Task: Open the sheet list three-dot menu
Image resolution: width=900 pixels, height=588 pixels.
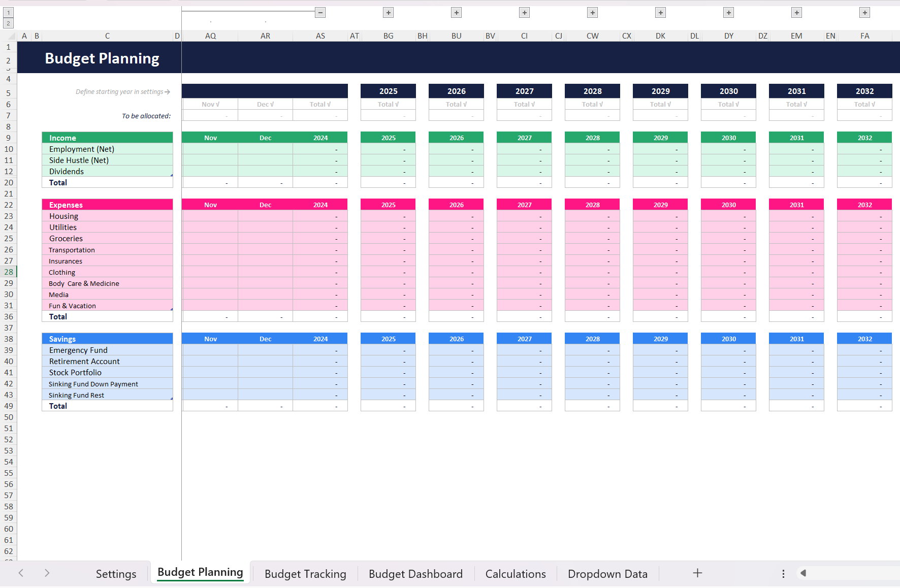Action: coord(783,573)
